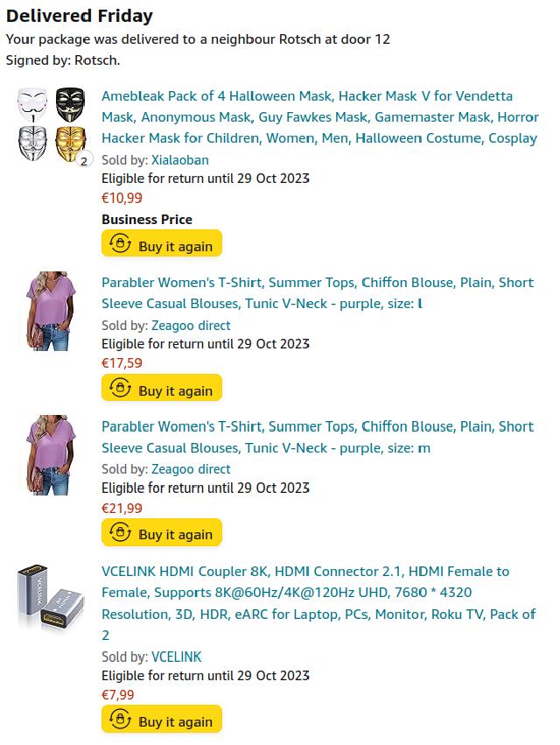Click the quantity 2 badge on masks image
The width and height of the screenshot is (560, 745).
84,161
